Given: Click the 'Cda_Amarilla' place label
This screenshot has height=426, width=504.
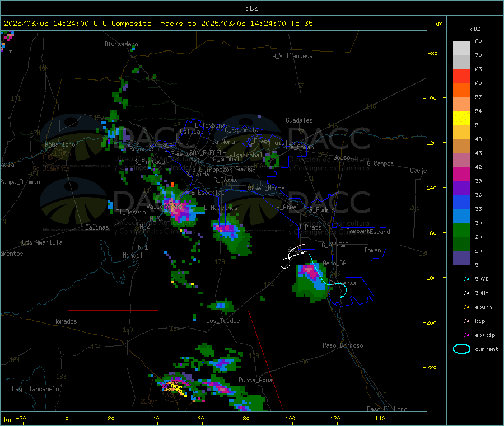Looking at the screenshot, I should point(42,242).
